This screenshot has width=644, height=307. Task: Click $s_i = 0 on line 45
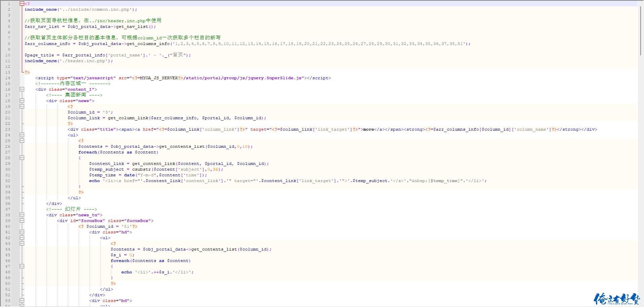click(x=121, y=255)
